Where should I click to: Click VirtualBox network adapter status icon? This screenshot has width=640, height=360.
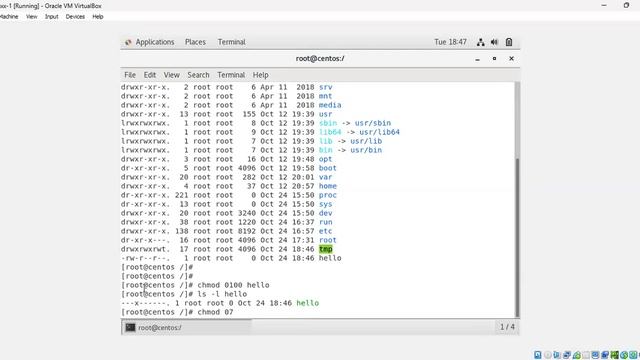[567, 355]
